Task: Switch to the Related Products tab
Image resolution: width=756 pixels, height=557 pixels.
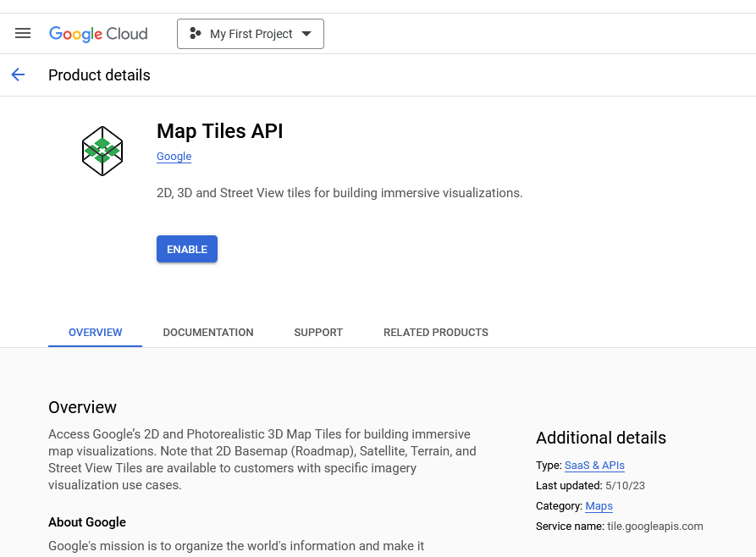Action: point(436,333)
